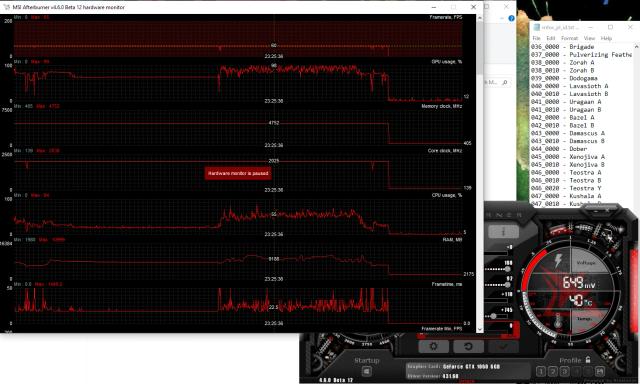The image size is (640, 384).
Task: Open the File menu in Notepad
Action: [536, 38]
